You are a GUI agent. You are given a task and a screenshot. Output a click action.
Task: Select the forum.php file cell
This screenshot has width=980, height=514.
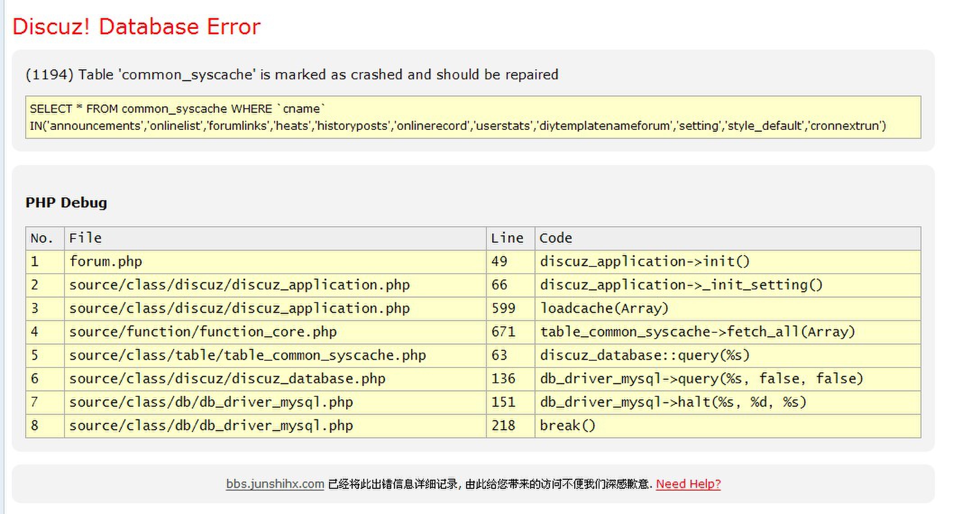tap(275, 262)
